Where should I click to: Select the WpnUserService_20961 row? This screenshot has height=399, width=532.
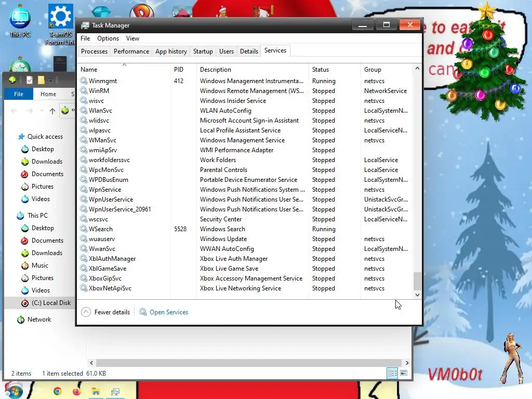click(246, 209)
